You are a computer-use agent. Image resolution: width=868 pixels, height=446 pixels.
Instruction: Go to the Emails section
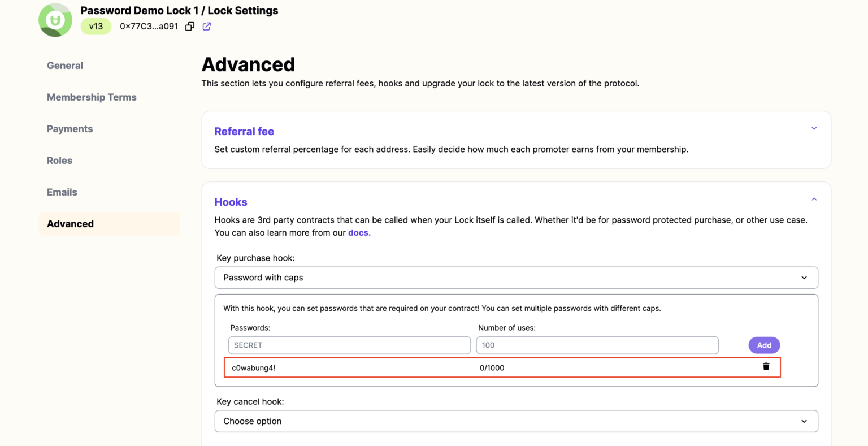pyautogui.click(x=62, y=192)
